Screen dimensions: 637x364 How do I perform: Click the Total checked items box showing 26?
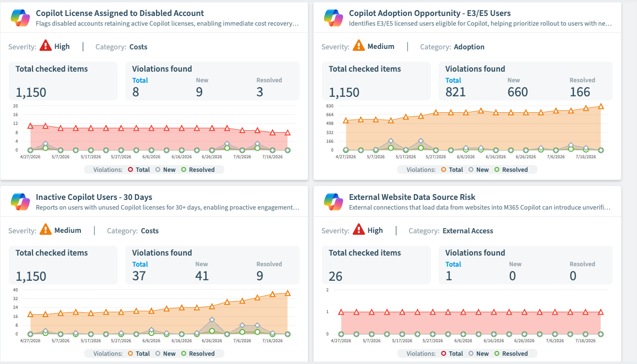coord(376,265)
